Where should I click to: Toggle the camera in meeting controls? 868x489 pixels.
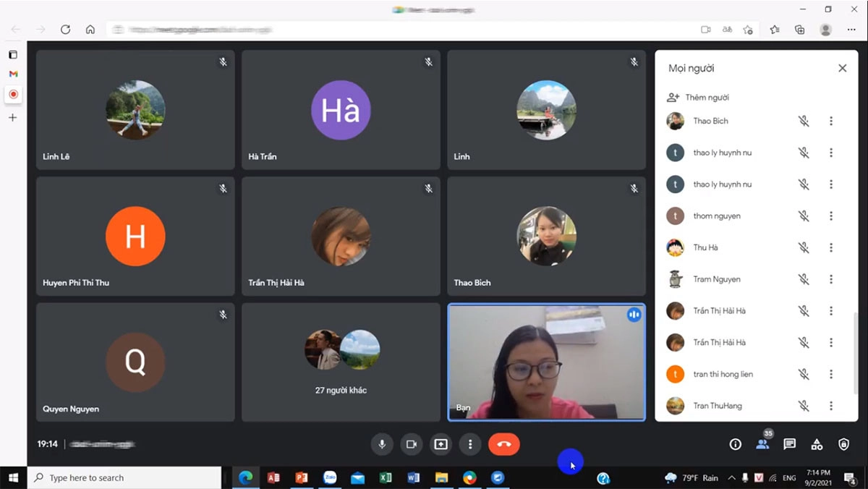click(x=411, y=444)
